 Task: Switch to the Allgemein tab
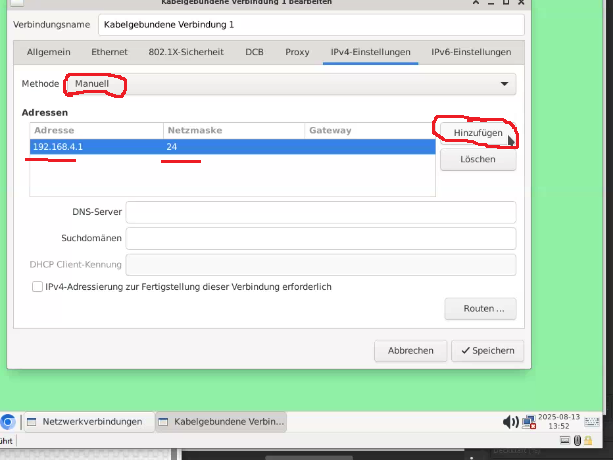pyautogui.click(x=48, y=51)
